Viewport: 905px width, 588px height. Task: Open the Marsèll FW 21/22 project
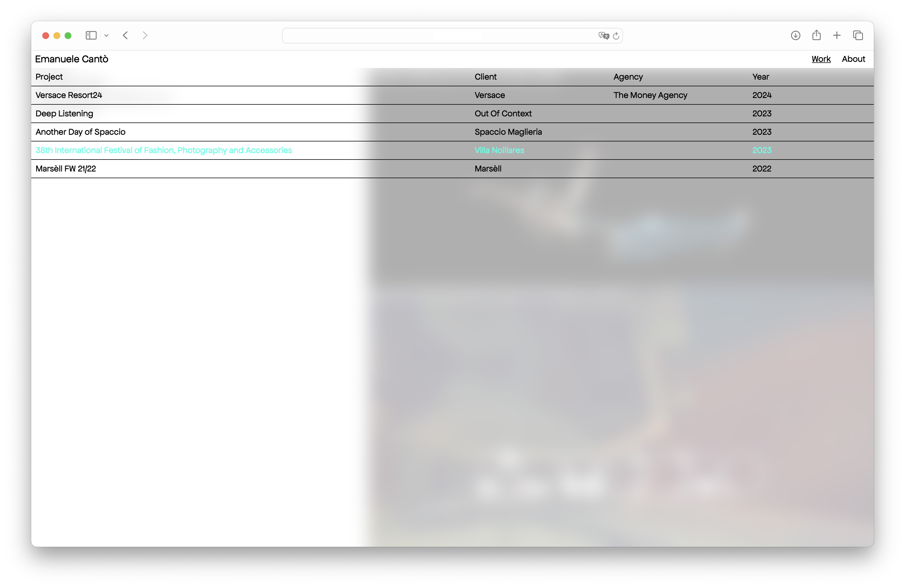65,169
